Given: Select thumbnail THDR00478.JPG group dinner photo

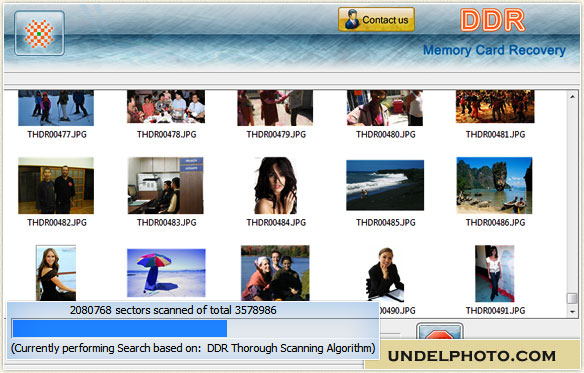Looking at the screenshot, I should coord(166,107).
